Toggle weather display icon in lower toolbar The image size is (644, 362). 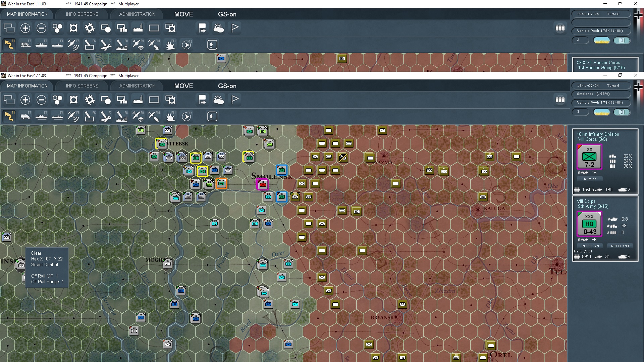tap(219, 100)
